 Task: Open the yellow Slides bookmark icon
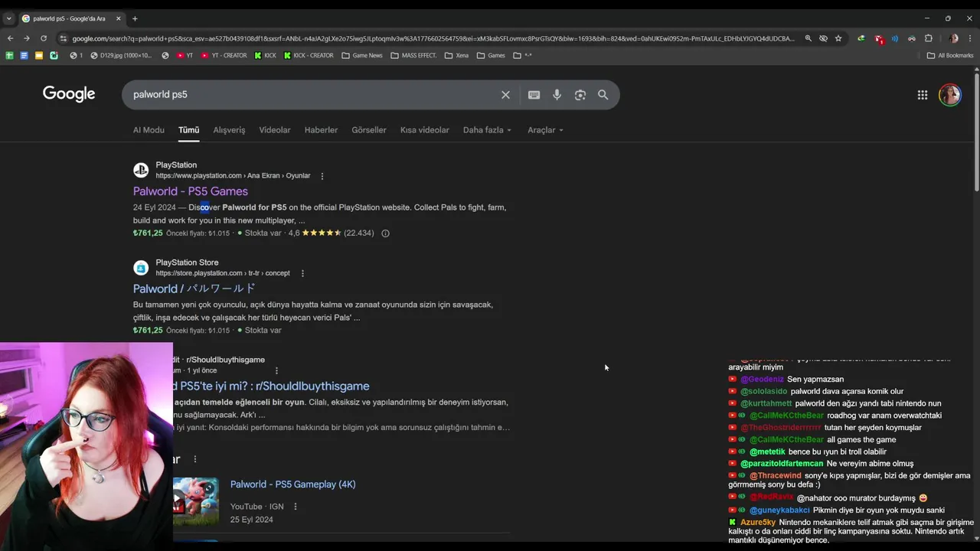pos(39,55)
